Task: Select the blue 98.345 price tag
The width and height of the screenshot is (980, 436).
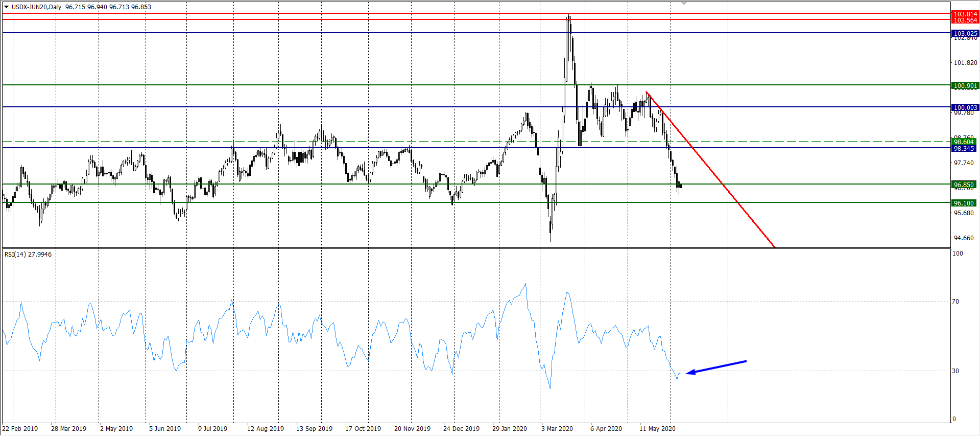Action: pyautogui.click(x=964, y=148)
